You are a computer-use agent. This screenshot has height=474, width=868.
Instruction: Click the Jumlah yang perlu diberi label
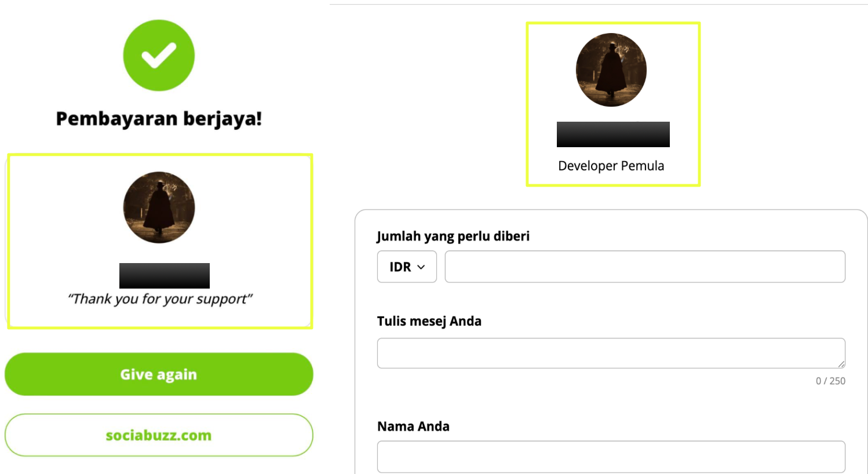tap(453, 236)
